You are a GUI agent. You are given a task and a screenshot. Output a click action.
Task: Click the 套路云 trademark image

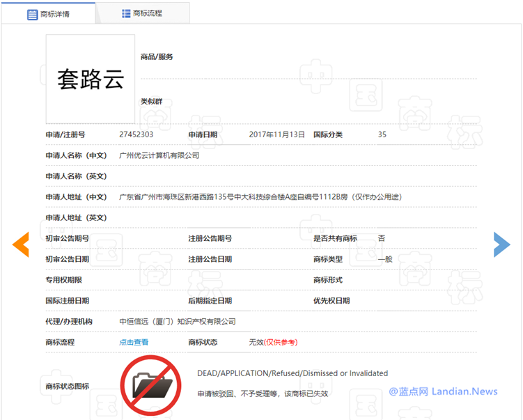pos(90,79)
